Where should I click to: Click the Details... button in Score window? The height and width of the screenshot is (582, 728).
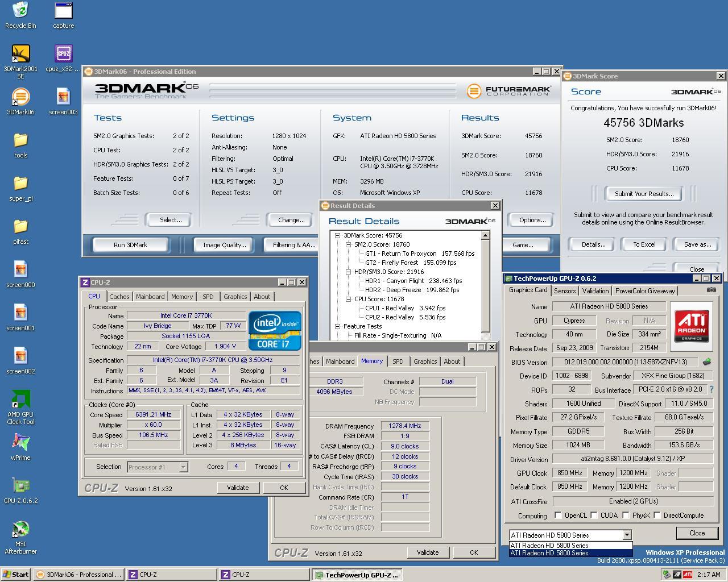pyautogui.click(x=593, y=244)
